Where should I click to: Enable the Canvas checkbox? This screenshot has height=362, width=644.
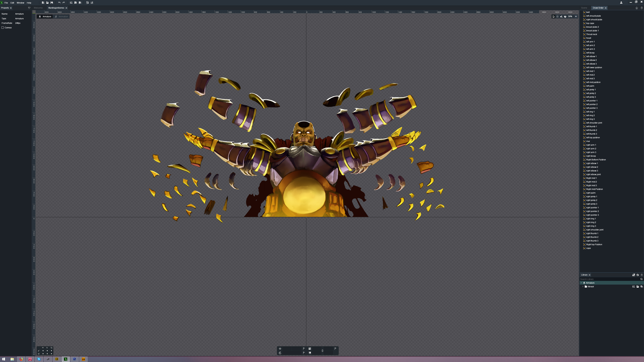tap(3, 28)
